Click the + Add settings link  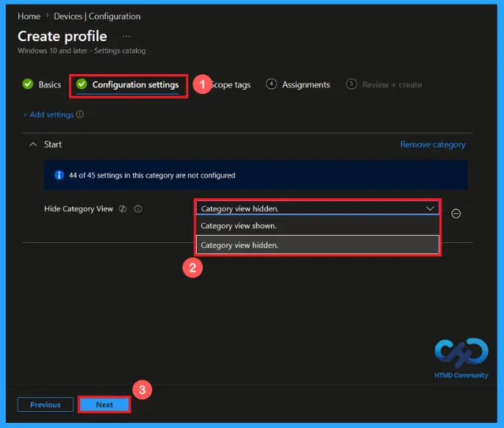(48, 115)
